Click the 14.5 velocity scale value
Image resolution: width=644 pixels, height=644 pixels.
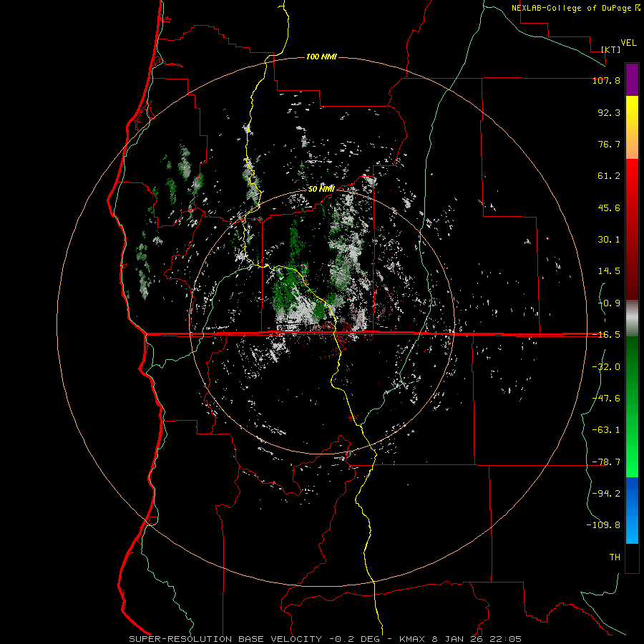(x=609, y=271)
